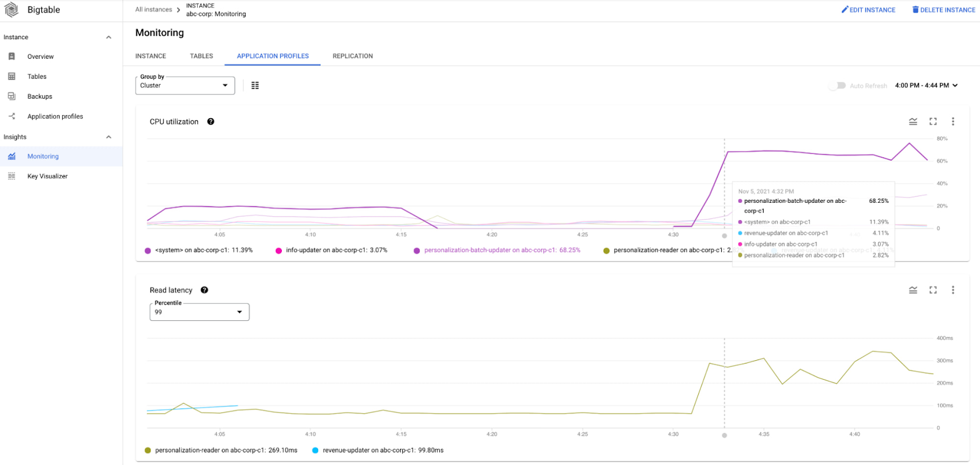Toggle personalization-reader legend in Read latency
Image resolution: width=980 pixels, height=465 pixels.
(x=221, y=450)
